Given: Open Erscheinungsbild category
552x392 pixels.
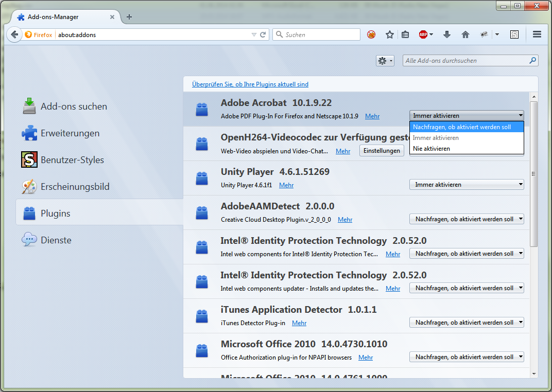Looking at the screenshot, I should 99,186.
